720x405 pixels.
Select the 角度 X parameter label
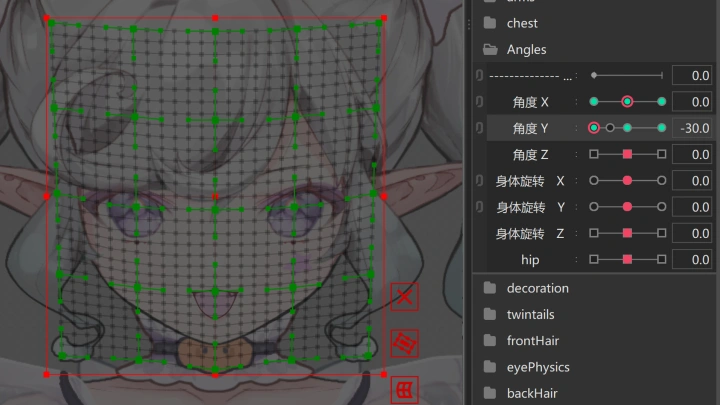(x=530, y=102)
